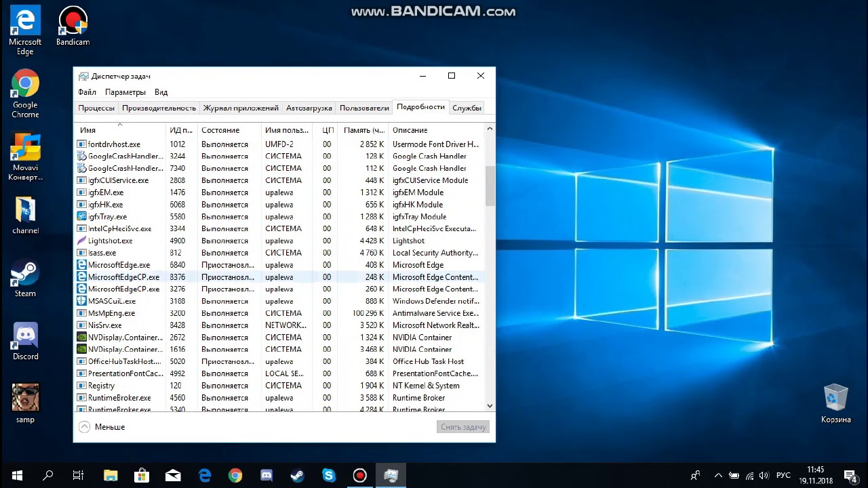Click the Снять задачу button
Image resolution: width=868 pixels, height=488 pixels.
tap(463, 427)
